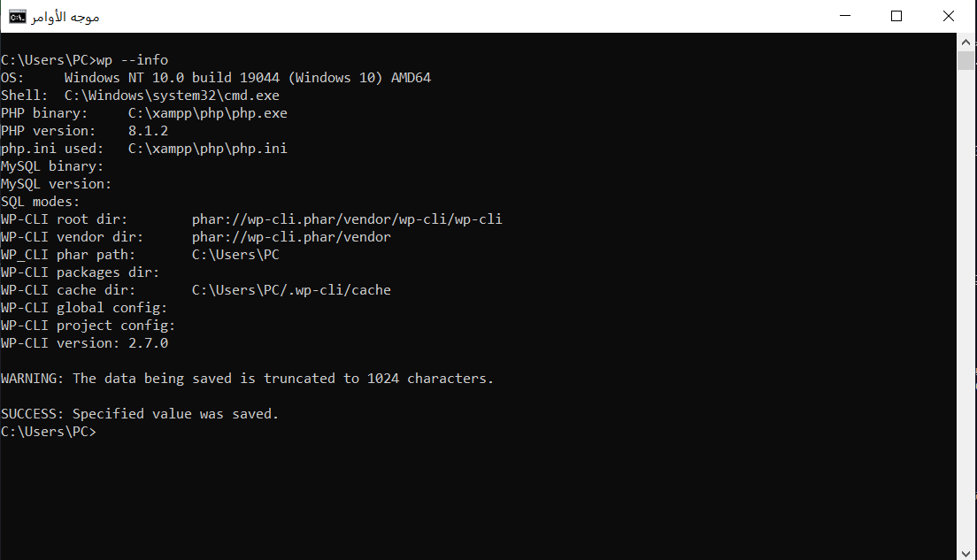
Task: Click the PHP binary path php.exe
Action: point(207,113)
